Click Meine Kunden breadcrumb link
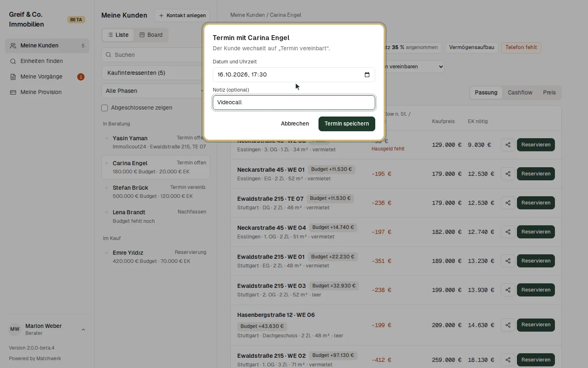 [x=247, y=15]
